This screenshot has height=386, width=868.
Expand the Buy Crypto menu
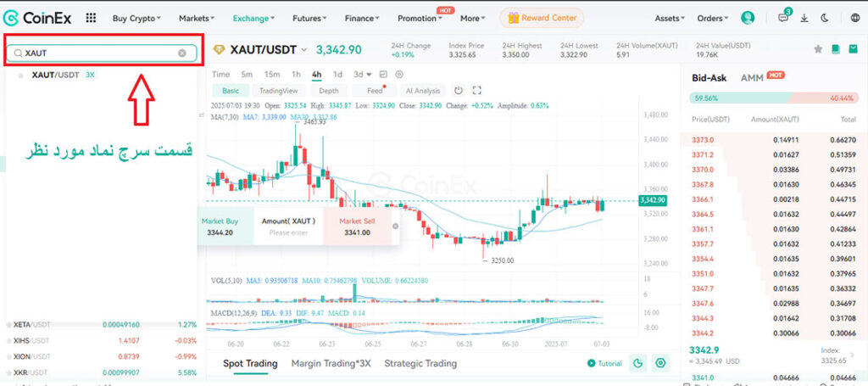click(x=136, y=19)
